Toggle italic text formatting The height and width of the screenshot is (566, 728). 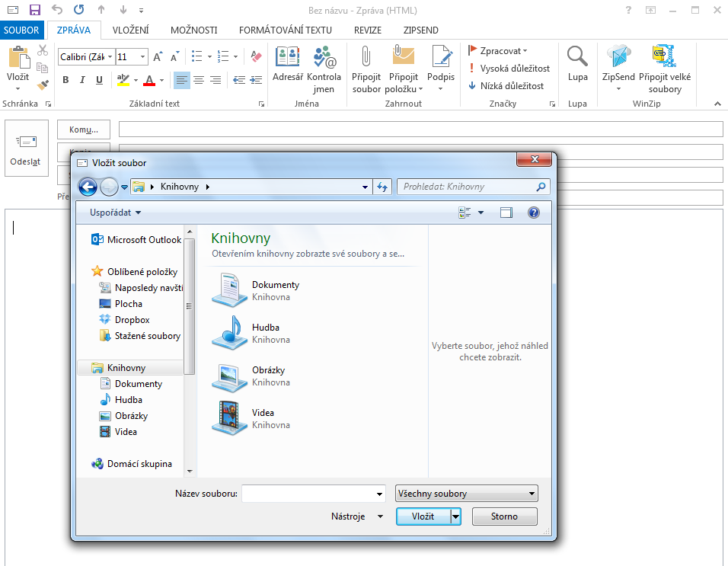pyautogui.click(x=83, y=80)
